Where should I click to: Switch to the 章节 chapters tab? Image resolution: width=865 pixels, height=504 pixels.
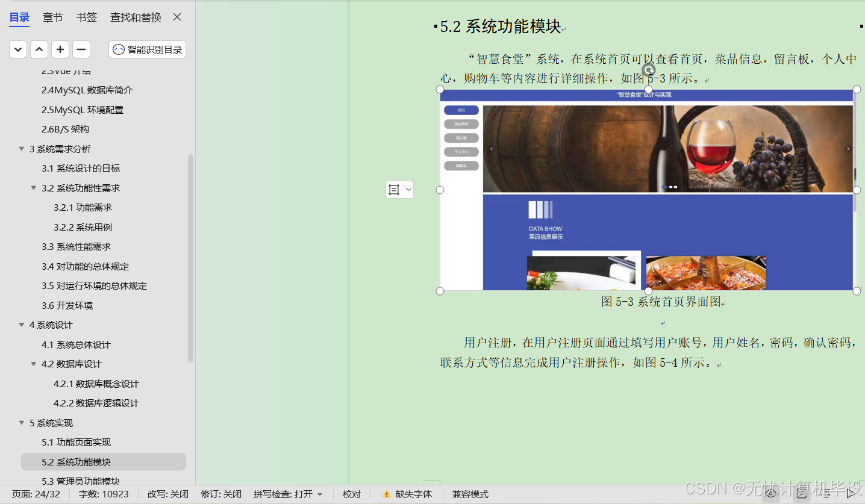tap(52, 17)
